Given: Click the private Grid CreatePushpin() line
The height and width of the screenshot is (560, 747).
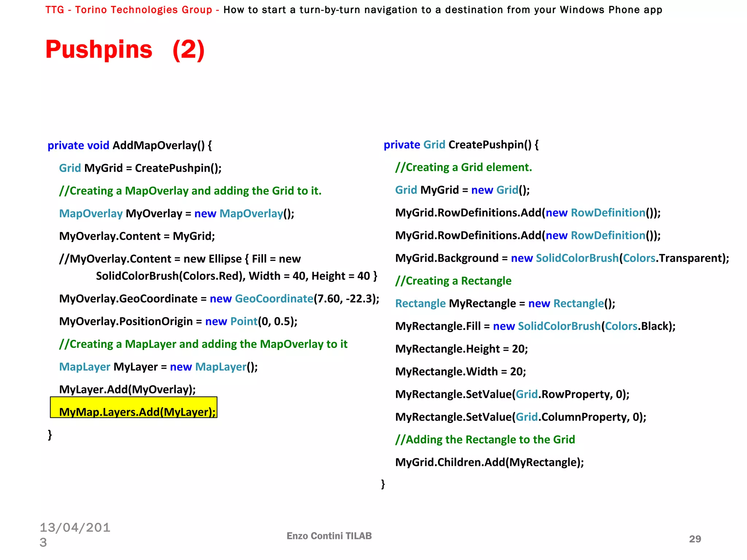Looking at the screenshot, I should pos(461,145).
